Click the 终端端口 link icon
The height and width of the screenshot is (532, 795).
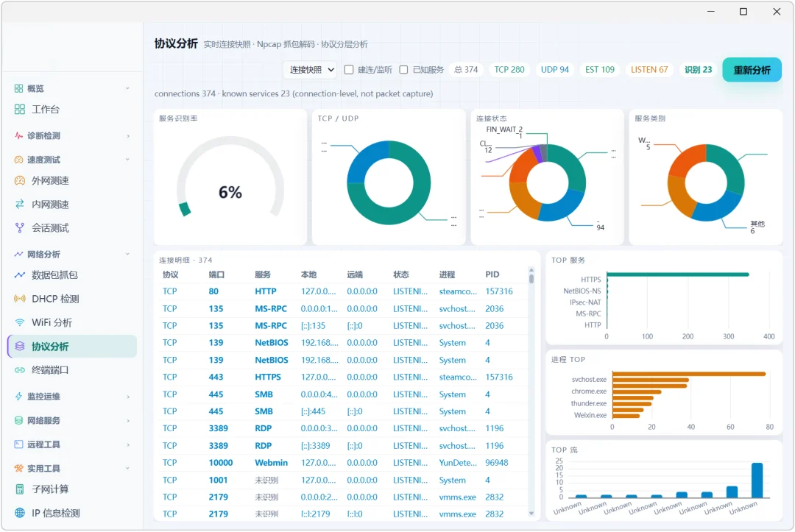tap(20, 370)
